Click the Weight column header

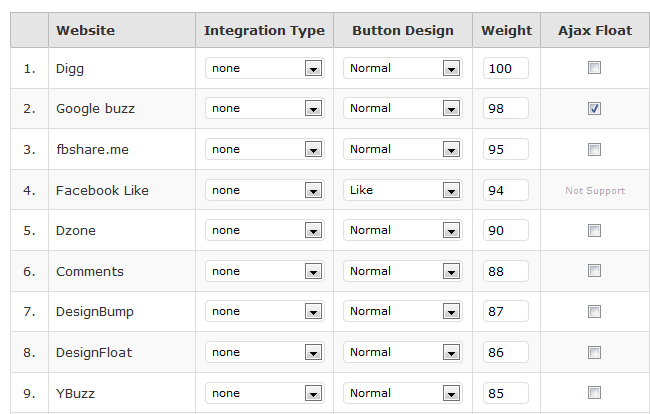click(507, 30)
